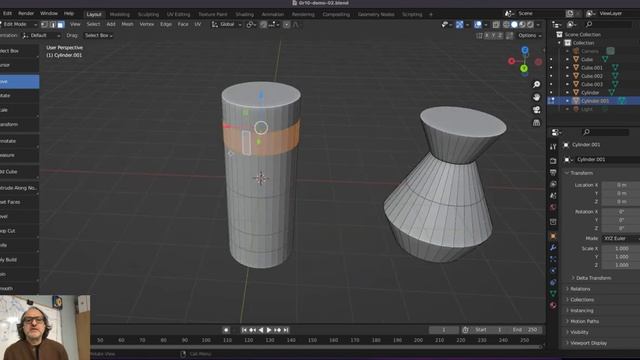Switch to material preview shading
The width and height of the screenshot is (640, 360).
(x=522, y=24)
